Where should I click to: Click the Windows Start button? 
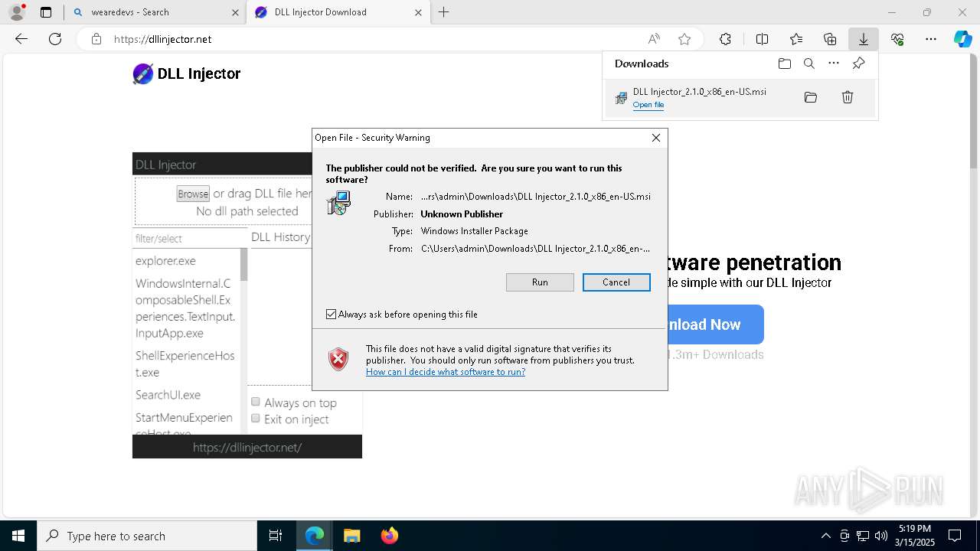18,536
